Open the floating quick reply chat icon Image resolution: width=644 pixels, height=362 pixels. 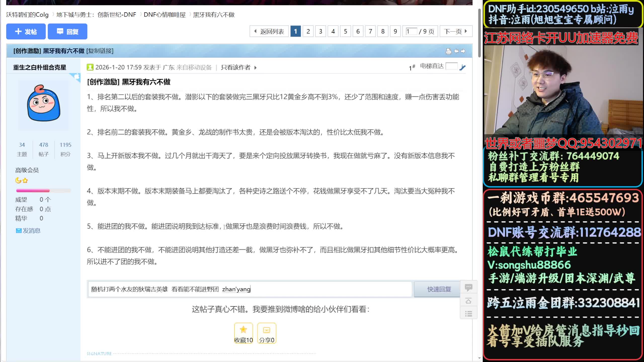pyautogui.click(x=468, y=287)
